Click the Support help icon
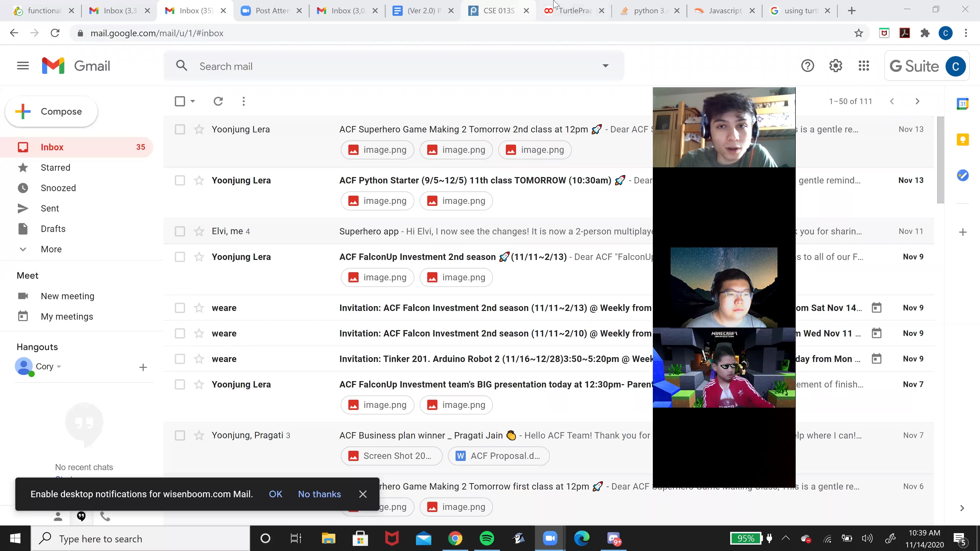Screen dimensions: 980x551 coord(807,66)
